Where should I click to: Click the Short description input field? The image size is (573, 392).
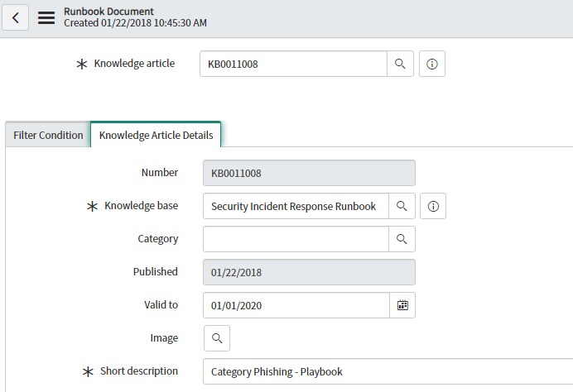coord(388,371)
